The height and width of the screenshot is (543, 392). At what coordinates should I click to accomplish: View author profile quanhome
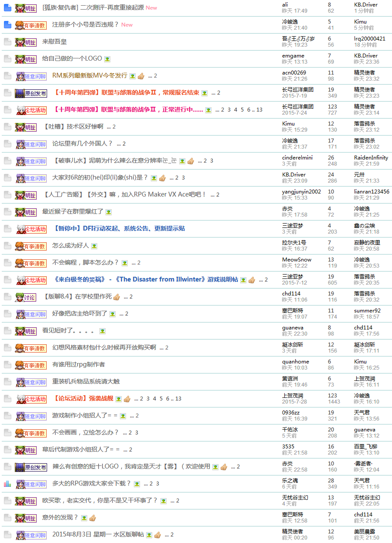296,362
